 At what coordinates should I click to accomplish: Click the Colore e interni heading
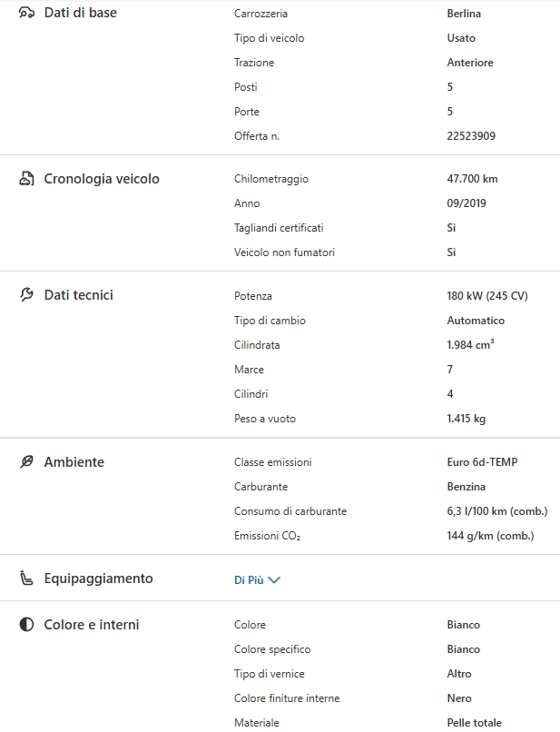coord(91,625)
